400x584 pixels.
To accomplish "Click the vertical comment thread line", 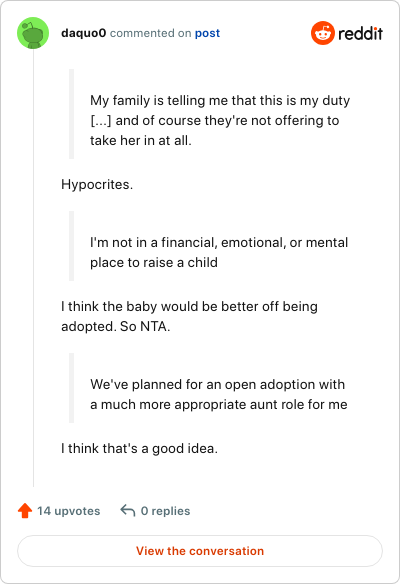I will pos(33,268).
